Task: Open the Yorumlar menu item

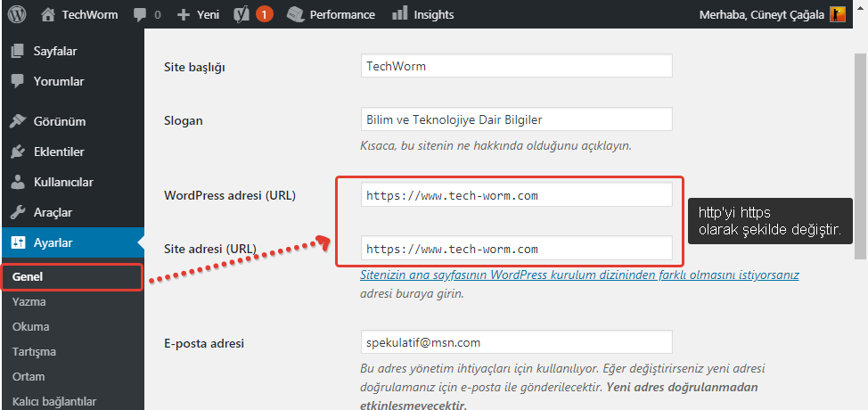Action: point(59,81)
